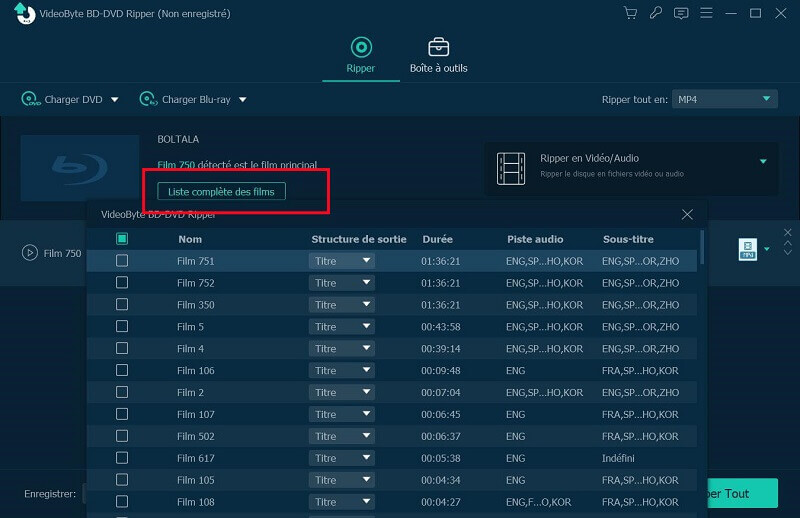This screenshot has width=800, height=518.
Task: Click the film list vertical scrollbar
Action: point(702,247)
